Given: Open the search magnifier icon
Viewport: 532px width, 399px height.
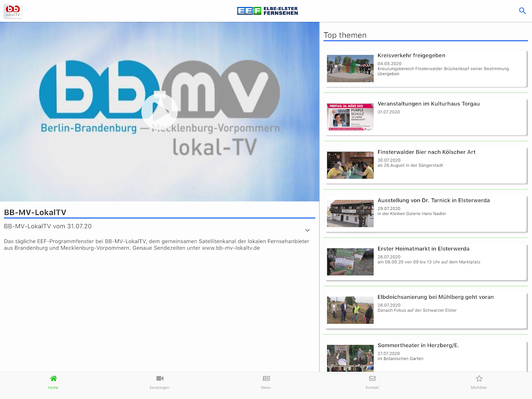Looking at the screenshot, I should tap(522, 11).
